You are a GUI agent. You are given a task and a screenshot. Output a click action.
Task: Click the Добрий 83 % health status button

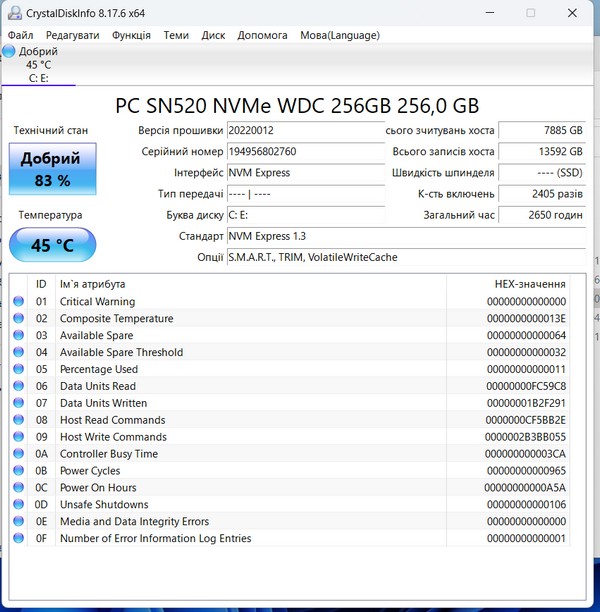[x=52, y=169]
